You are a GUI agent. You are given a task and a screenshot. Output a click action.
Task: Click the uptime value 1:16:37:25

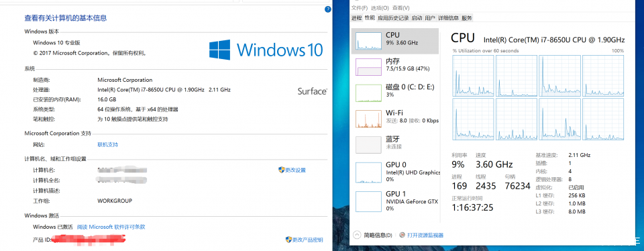[x=472, y=207]
